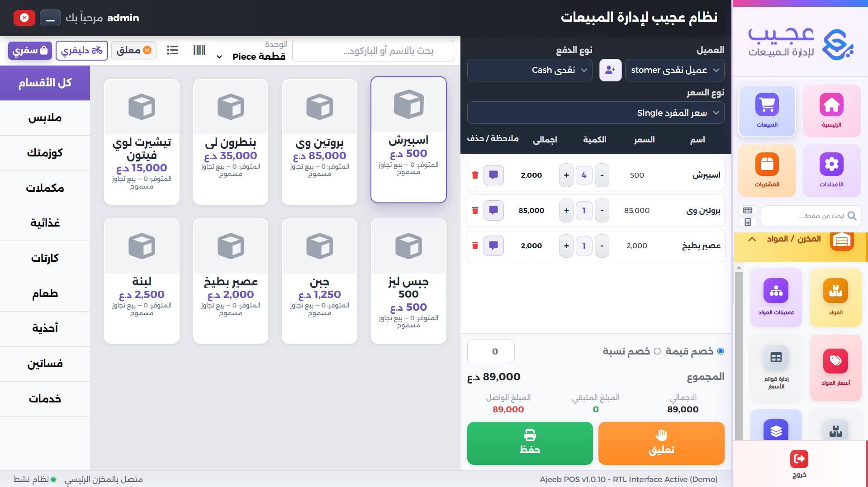Select ملابس category tab
Screen dimensions: 868x487
(45, 118)
